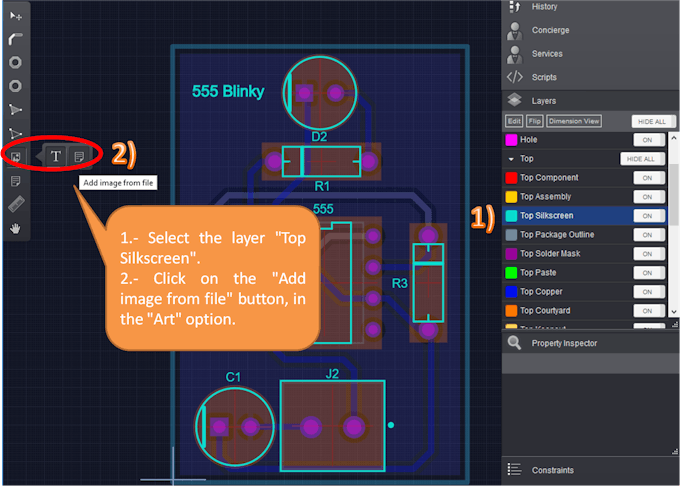
Task: Select the pan hand tool
Action: [x=16, y=228]
